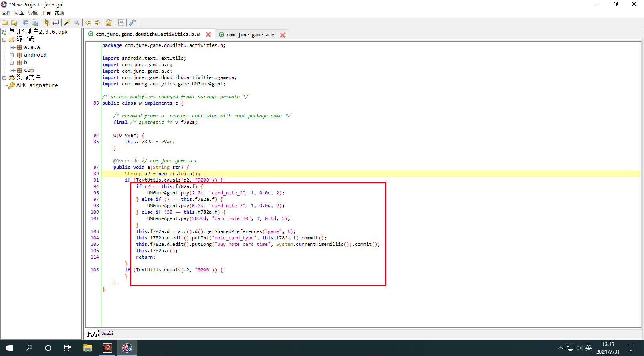Viewport: 644px width, 356px height.
Task: Open File Explorer from the taskbar
Action: point(87,348)
